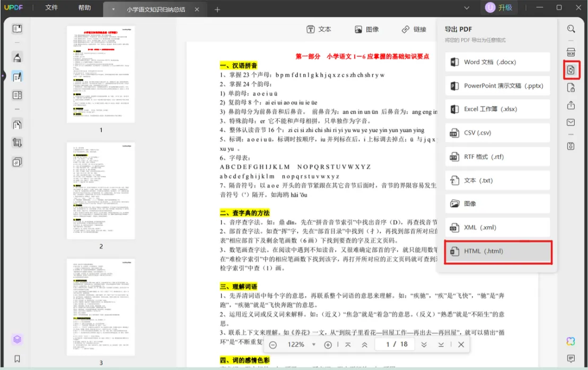Screen dimensions: 588x370
Task: Jump to the first page
Action: (x=348, y=345)
